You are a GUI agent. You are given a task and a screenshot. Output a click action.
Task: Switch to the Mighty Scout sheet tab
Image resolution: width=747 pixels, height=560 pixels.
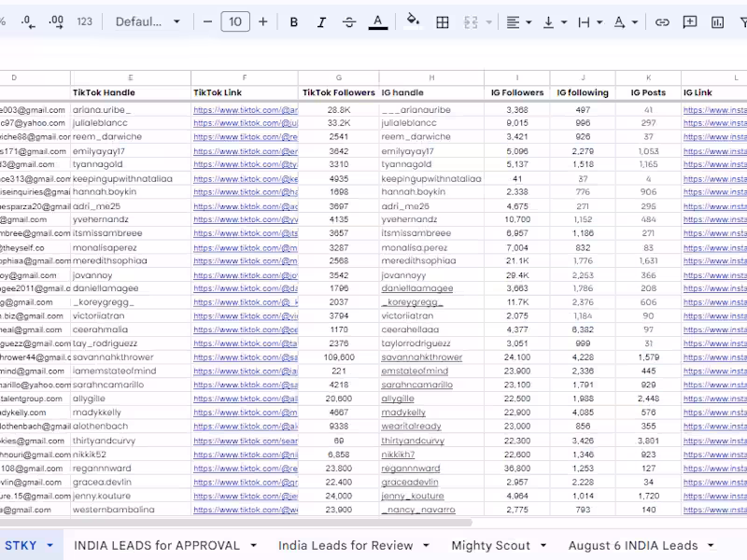(x=491, y=545)
